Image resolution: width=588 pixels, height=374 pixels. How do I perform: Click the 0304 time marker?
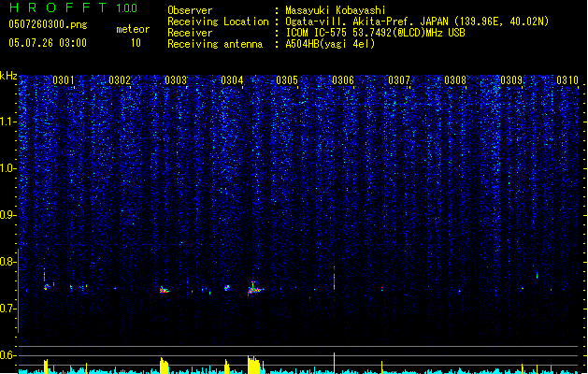click(x=232, y=80)
